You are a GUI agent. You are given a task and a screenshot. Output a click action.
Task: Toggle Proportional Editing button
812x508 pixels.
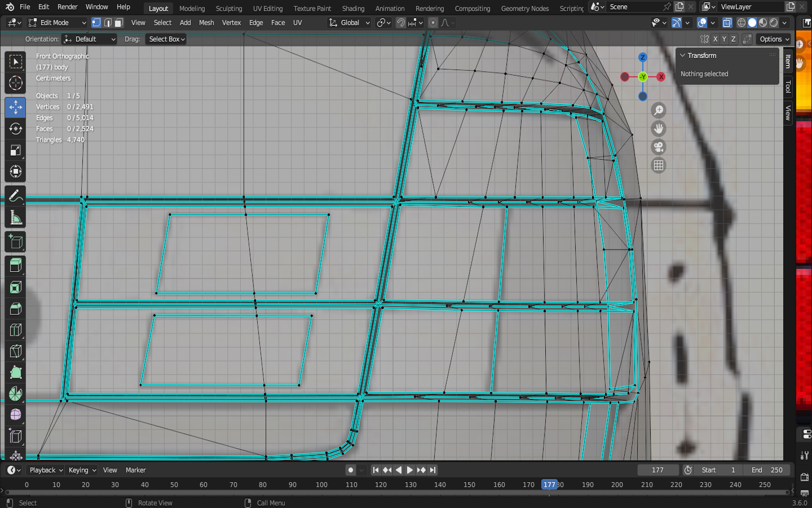[x=433, y=23]
